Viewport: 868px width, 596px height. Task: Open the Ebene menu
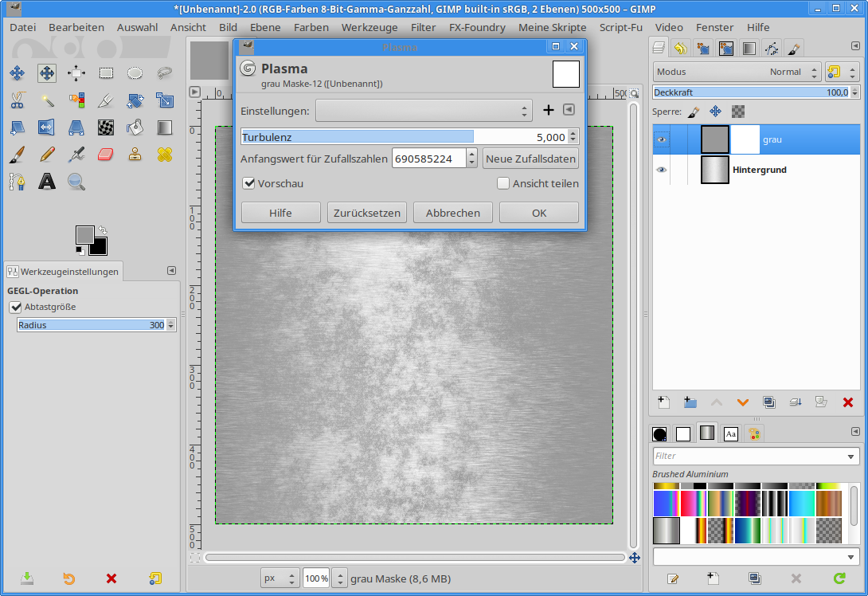tap(265, 27)
